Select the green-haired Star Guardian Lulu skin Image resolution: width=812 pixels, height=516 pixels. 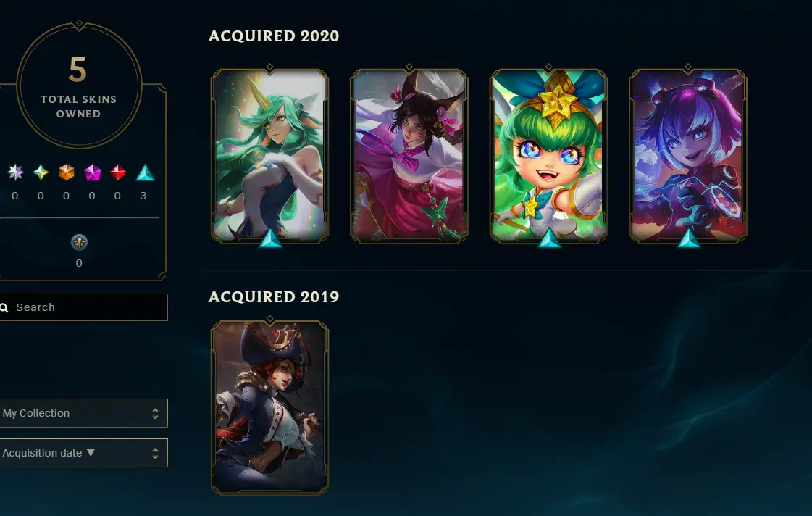coord(548,156)
